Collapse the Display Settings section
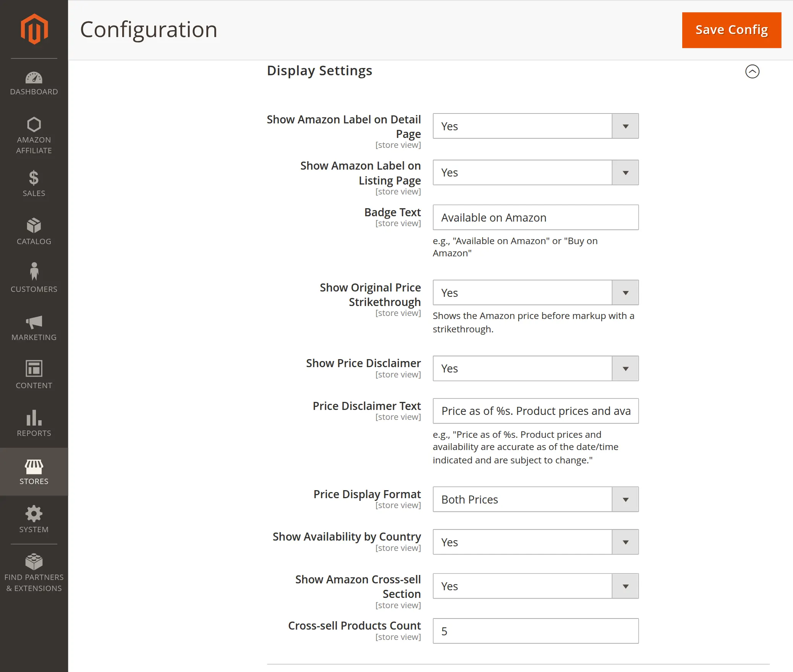This screenshot has width=793, height=672. pos(752,71)
